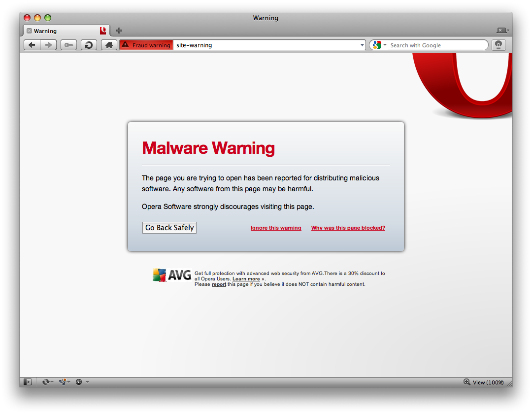Click the Search with Google field
Screen dimensions: 532x414
(x=436, y=45)
